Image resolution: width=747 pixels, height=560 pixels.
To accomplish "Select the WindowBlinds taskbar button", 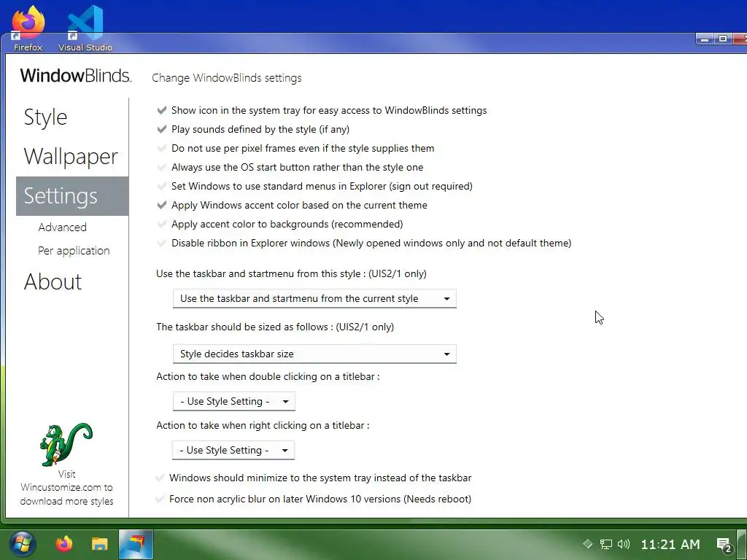I will point(136,544).
